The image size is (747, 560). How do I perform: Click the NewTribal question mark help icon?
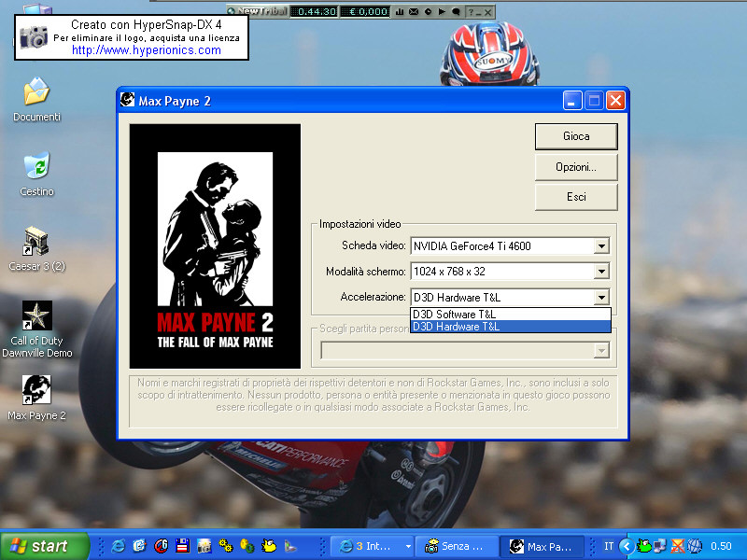pos(471,12)
